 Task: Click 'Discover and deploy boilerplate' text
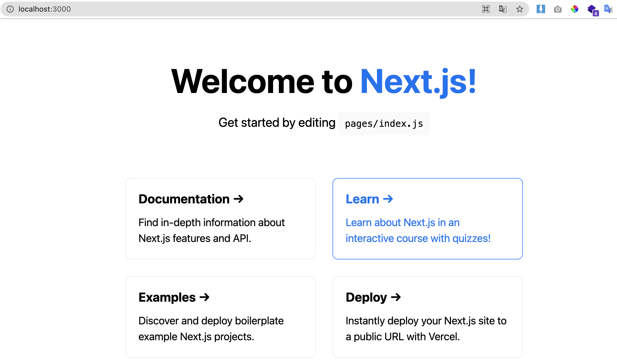pos(211,321)
